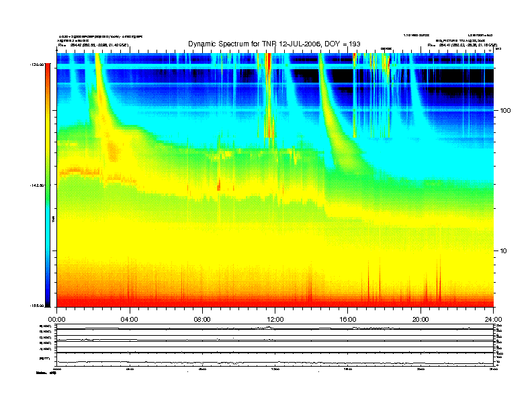The image size is (532, 411).
Task: Click the '100' frequency axis label
Action: tap(506, 111)
